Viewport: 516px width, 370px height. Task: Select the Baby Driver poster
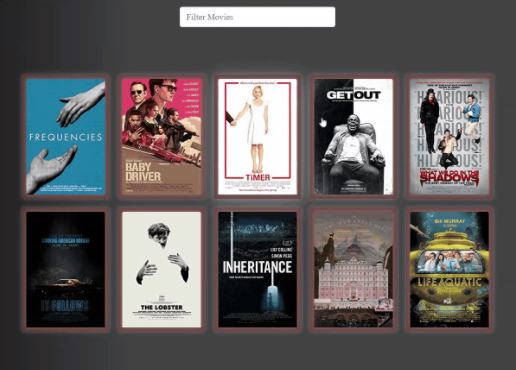click(162, 137)
